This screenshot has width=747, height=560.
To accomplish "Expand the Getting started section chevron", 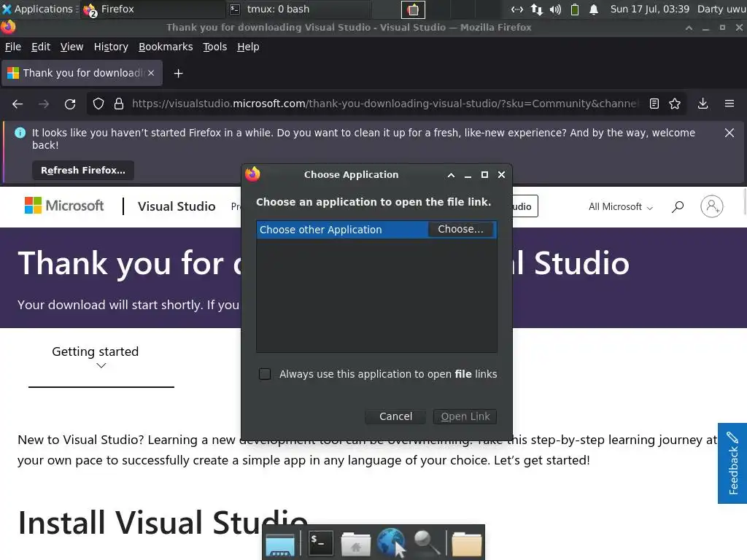I will [101, 366].
